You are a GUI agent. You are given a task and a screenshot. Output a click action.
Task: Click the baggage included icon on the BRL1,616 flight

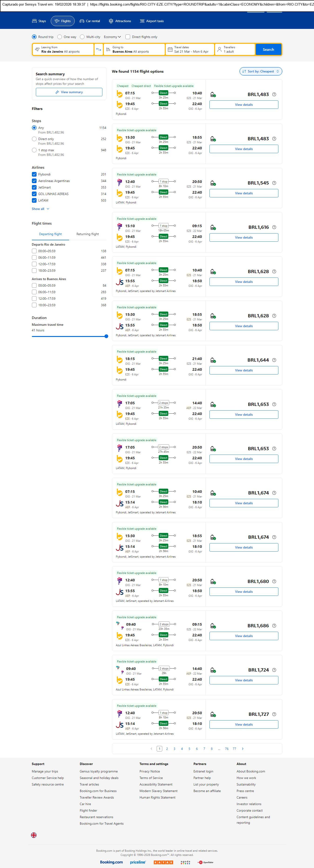tap(213, 227)
